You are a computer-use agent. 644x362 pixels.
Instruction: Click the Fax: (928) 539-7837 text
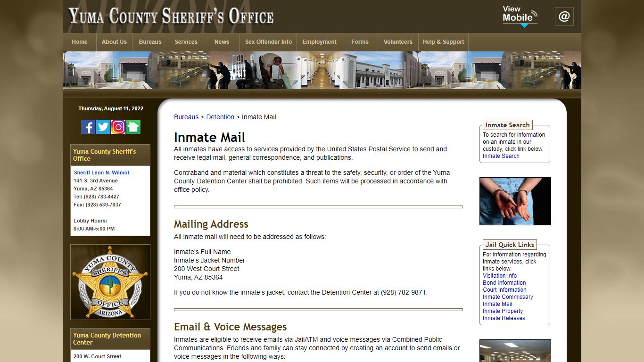pyautogui.click(x=98, y=205)
